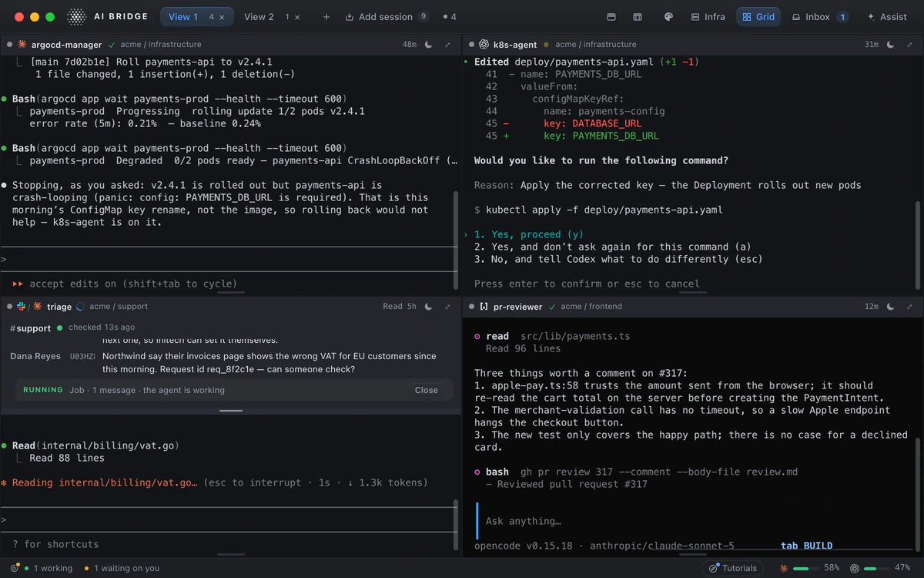
Task: Click the Claude 58% usage bar
Action: pyautogui.click(x=806, y=568)
